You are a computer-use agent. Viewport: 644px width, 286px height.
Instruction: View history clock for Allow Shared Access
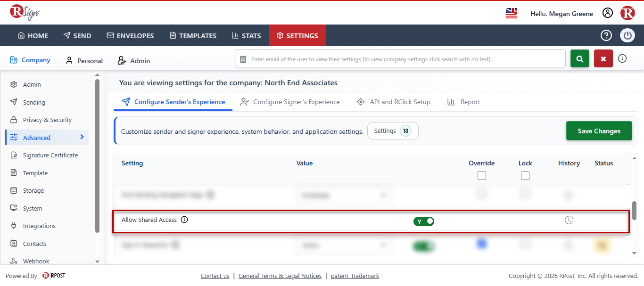point(569,220)
